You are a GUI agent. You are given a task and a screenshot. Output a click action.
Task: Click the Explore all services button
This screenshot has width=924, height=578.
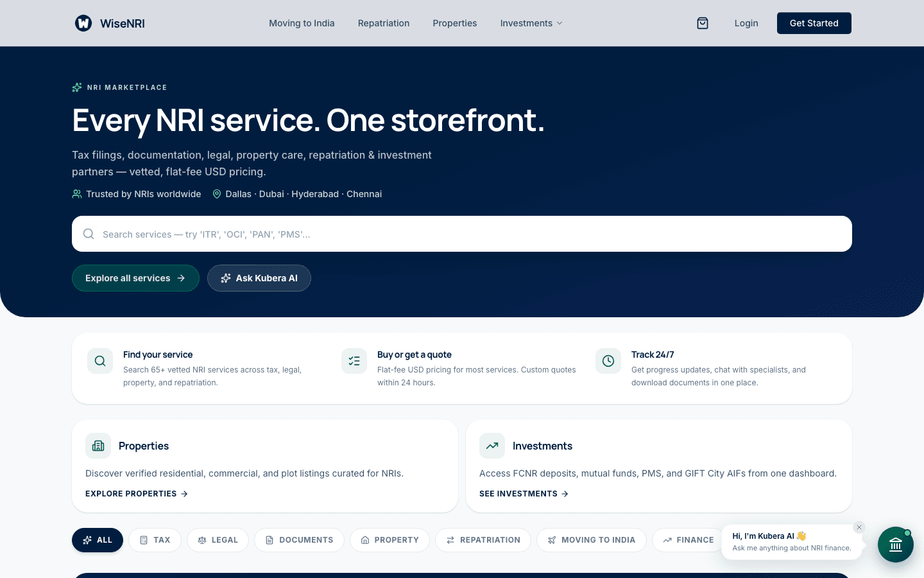135,278
